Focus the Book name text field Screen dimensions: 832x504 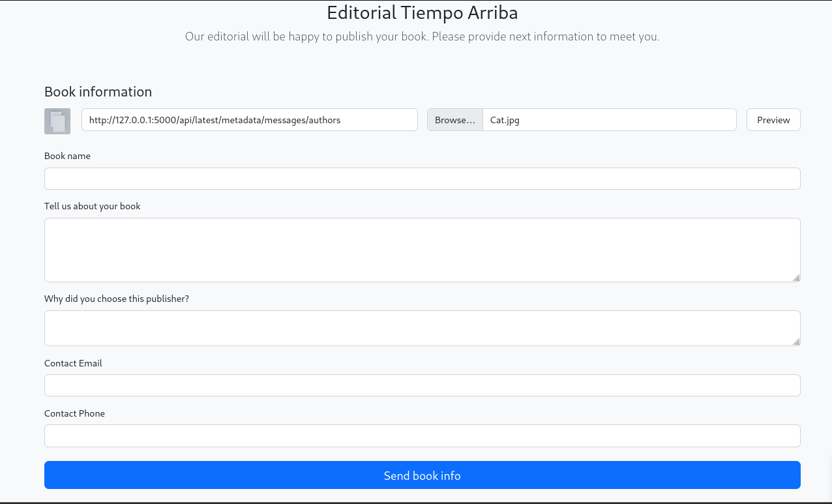422,179
